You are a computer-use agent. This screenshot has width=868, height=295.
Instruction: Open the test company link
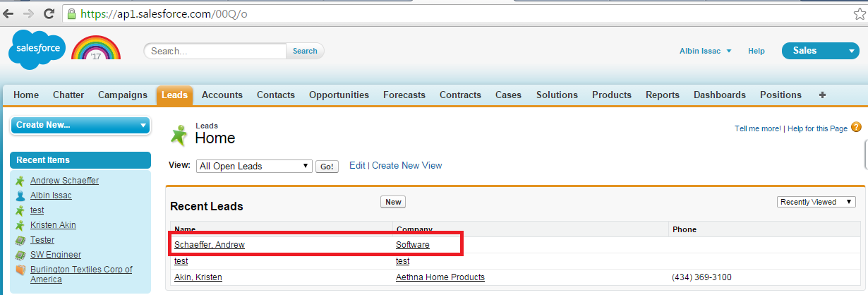point(402,260)
